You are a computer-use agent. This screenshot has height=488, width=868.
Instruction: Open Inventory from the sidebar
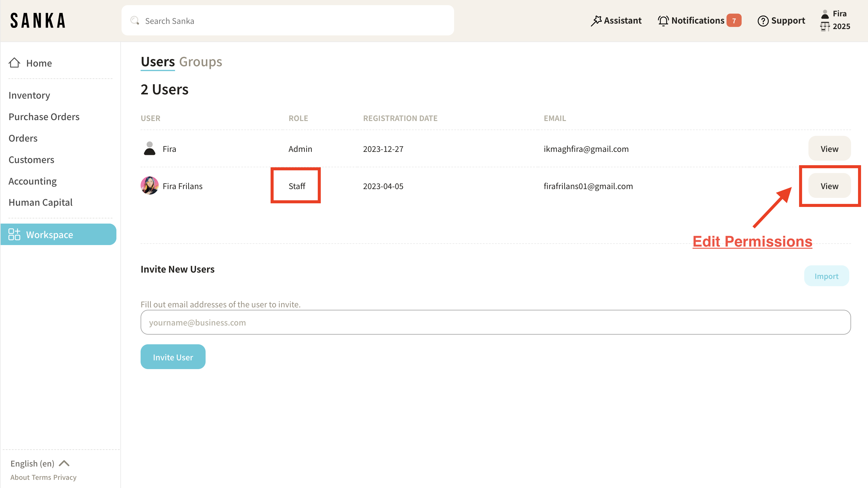pos(29,95)
